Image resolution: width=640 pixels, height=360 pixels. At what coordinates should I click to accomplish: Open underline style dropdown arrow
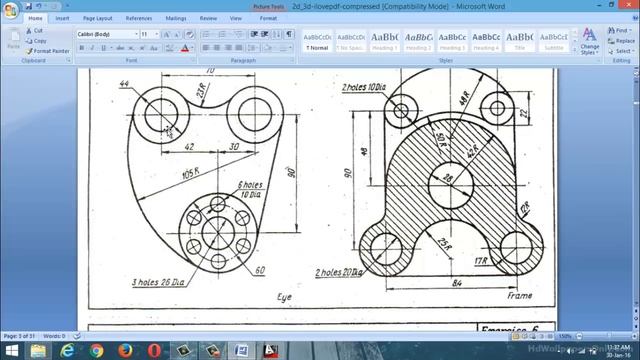click(x=111, y=48)
